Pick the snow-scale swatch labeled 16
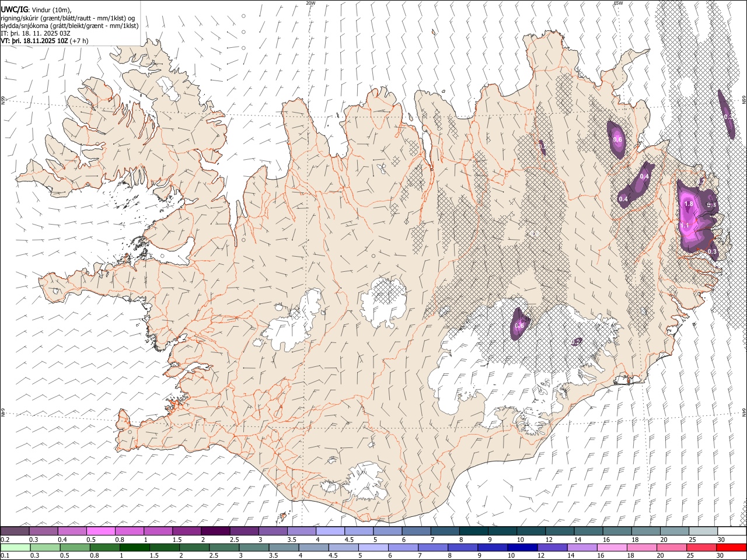This screenshot has height=560, width=747. click(617, 531)
